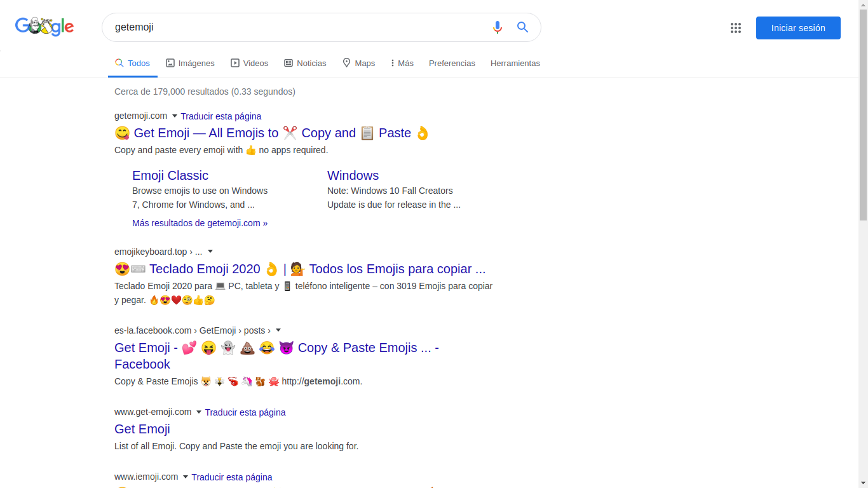Expand dropdown arrow beside es-la.facebook.com breadcrumb
This screenshot has width=868, height=488.
coord(278,330)
